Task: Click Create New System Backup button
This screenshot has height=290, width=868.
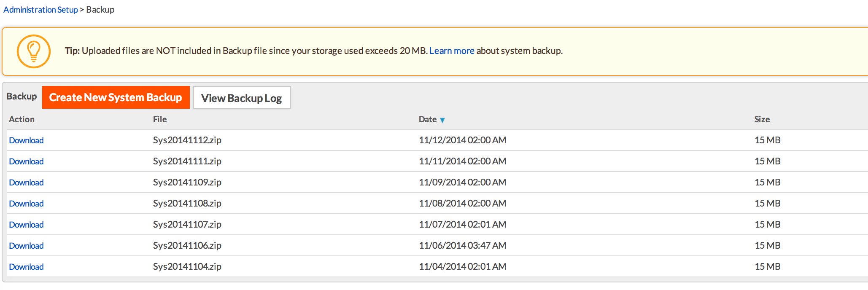Action: click(116, 97)
